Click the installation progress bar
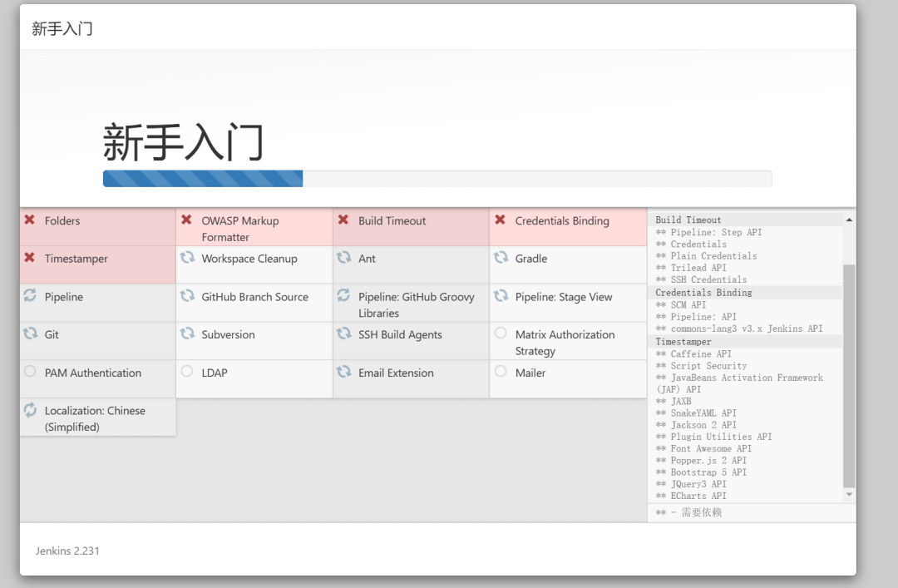The image size is (898, 588). [437, 178]
